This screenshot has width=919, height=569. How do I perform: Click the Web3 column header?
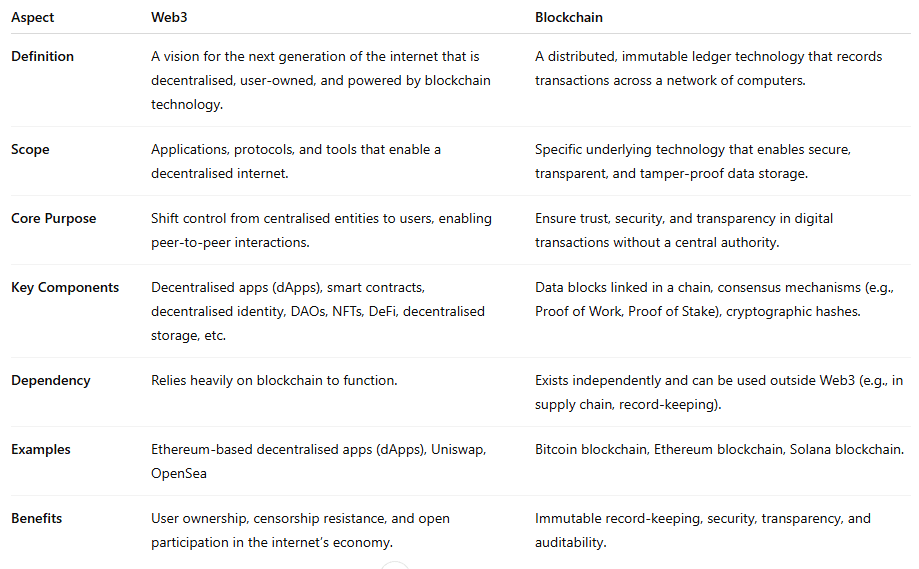[168, 18]
